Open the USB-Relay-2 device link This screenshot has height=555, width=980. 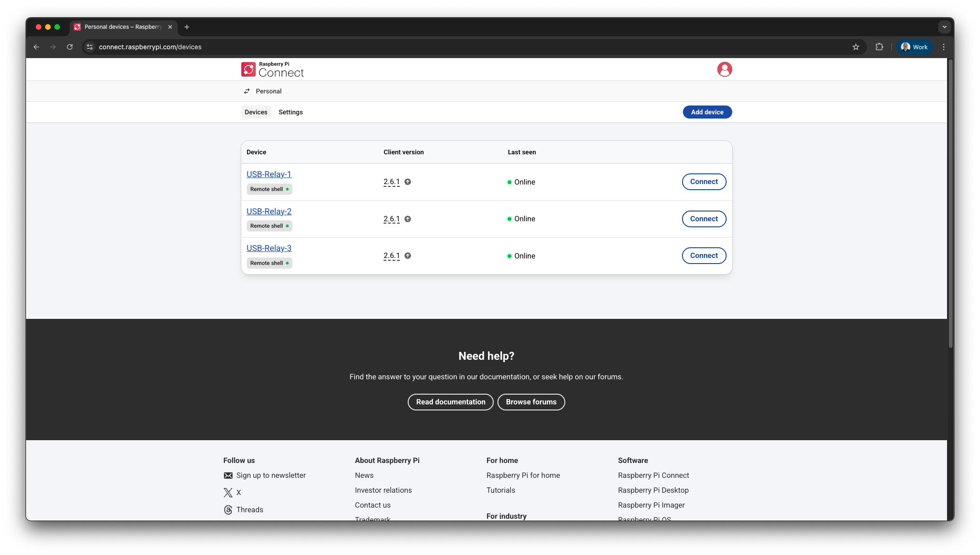tap(269, 211)
